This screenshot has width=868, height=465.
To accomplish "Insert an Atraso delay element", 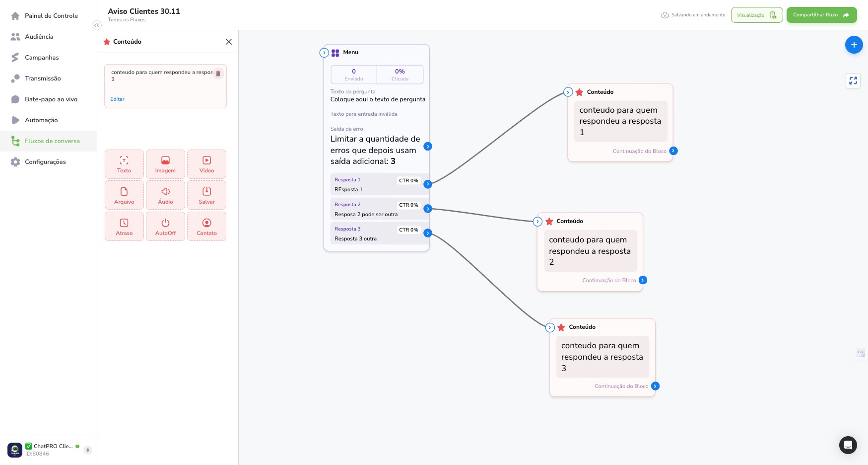I will tap(124, 227).
